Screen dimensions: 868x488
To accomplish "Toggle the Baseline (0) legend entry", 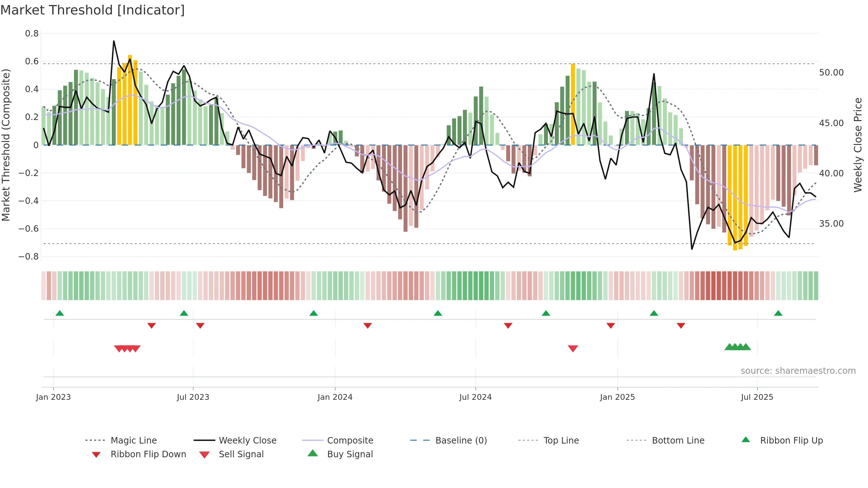I will pyautogui.click(x=448, y=440).
